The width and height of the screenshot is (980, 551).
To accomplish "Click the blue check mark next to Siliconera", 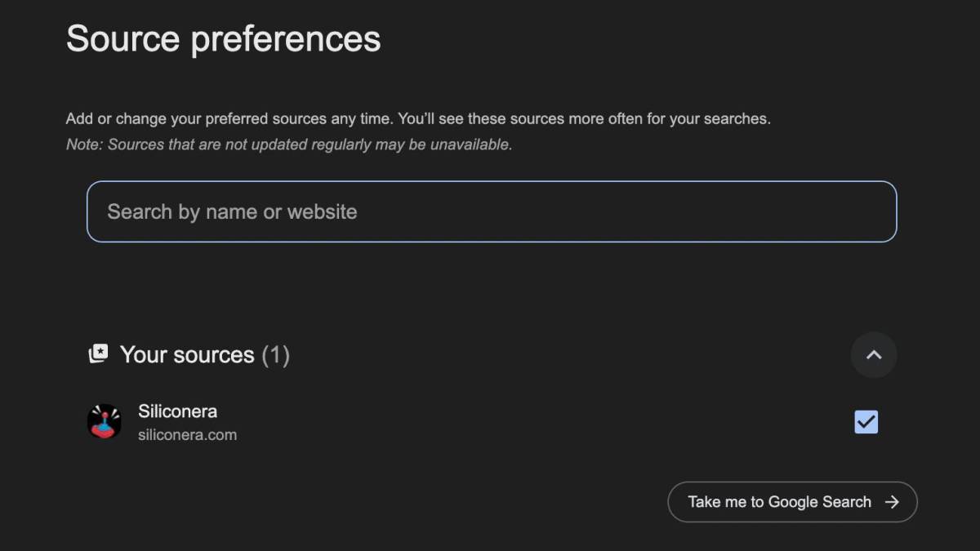I will point(866,422).
